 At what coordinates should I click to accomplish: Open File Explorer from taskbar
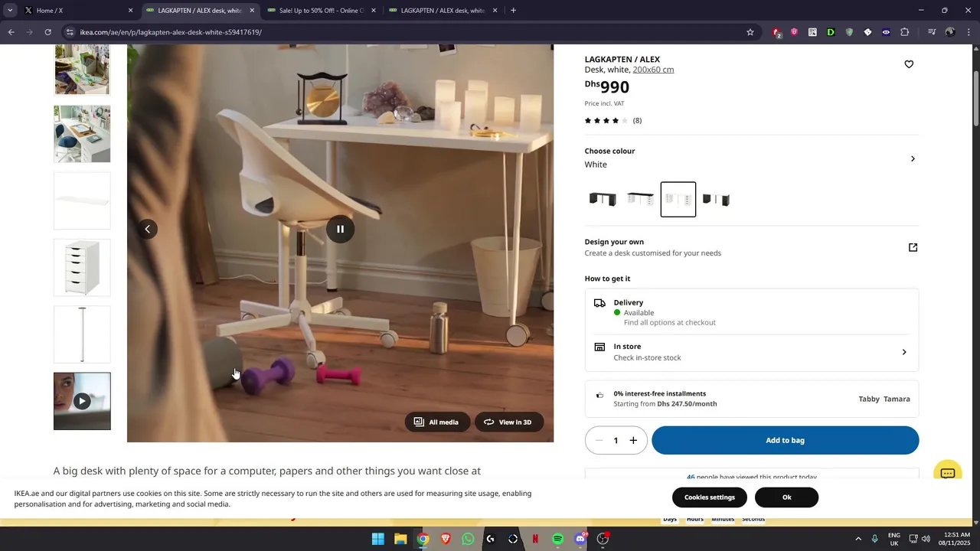pos(400,539)
